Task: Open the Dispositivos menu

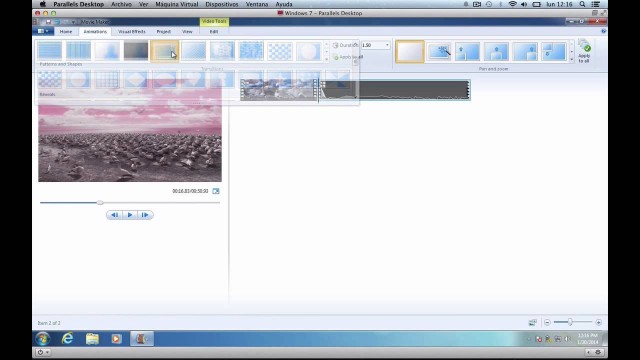Action: click(x=222, y=4)
